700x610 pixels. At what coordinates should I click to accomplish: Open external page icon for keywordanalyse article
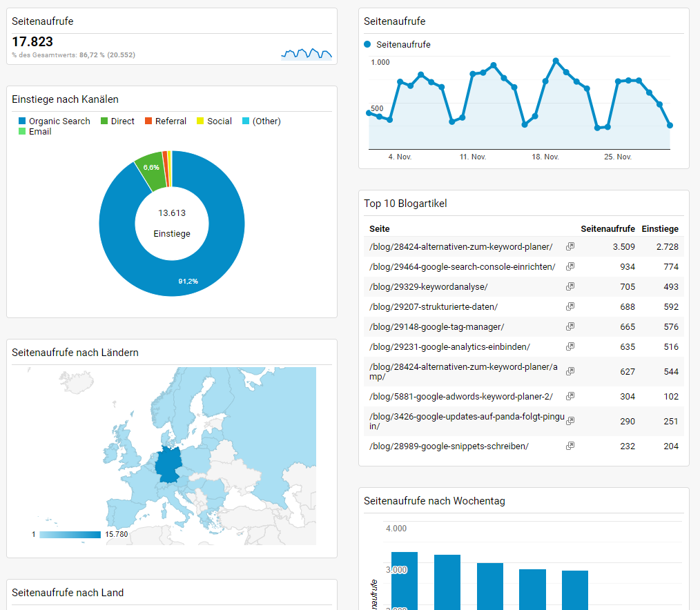click(x=570, y=286)
